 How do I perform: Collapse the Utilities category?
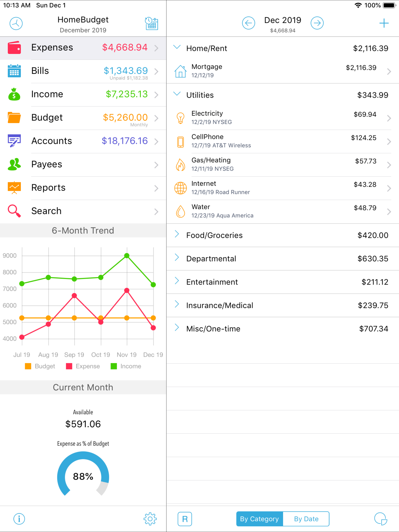pyautogui.click(x=177, y=94)
